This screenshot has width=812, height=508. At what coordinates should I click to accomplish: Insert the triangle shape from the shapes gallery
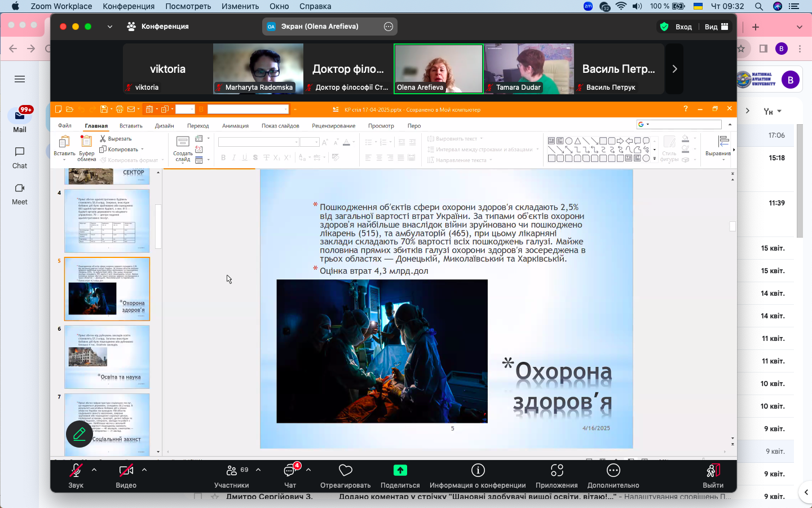577,141
